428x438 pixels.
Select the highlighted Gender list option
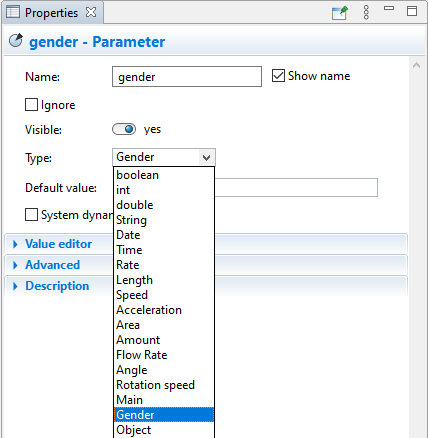(164, 415)
